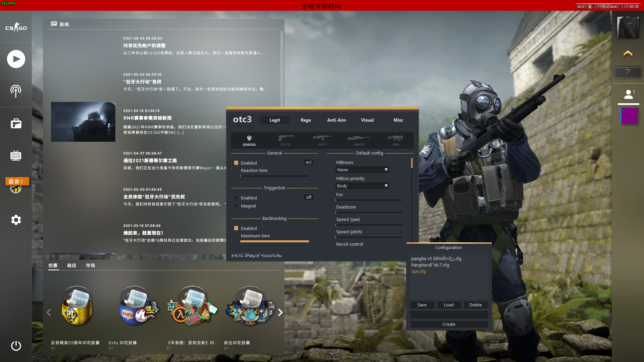The width and height of the screenshot is (644, 362).
Task: Select the GENERAL weapon category icon
Action: coord(249,138)
